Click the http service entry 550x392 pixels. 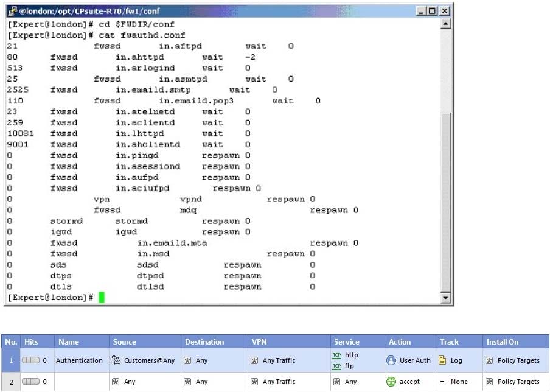tap(352, 355)
